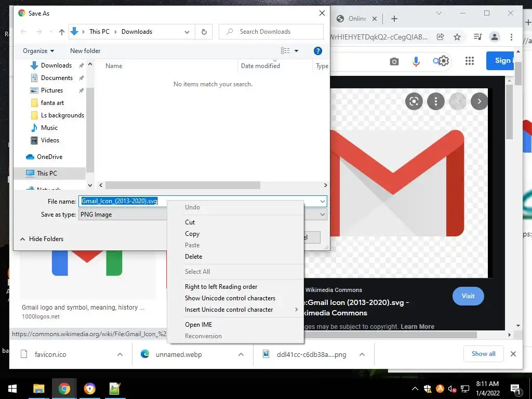The height and width of the screenshot is (399, 532).
Task: Expand the address bar path history dropdown
Action: (x=187, y=32)
